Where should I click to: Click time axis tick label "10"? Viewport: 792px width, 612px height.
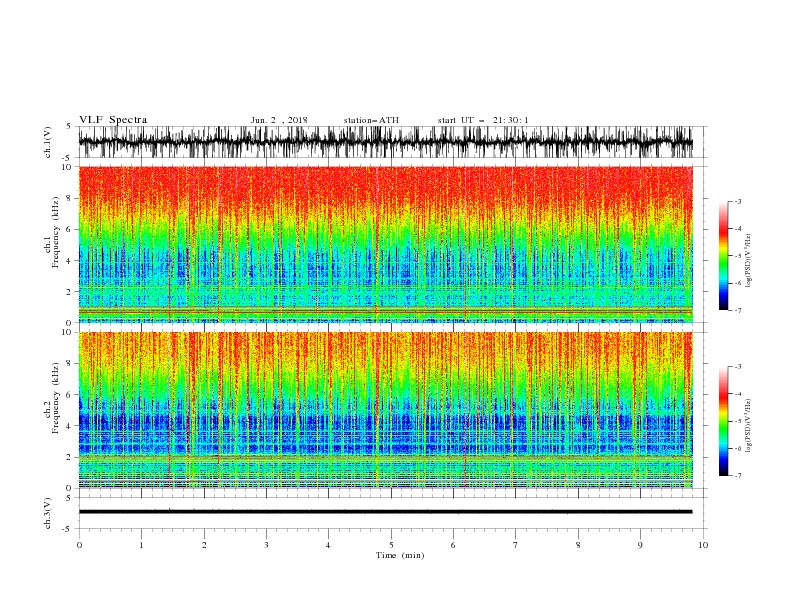pyautogui.click(x=703, y=545)
